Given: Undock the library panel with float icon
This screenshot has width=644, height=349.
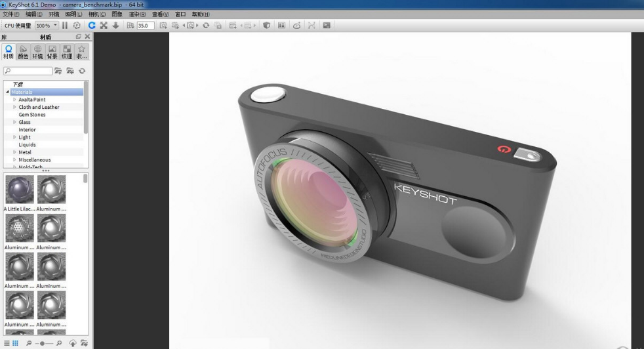Looking at the screenshot, I should pos(79,37).
